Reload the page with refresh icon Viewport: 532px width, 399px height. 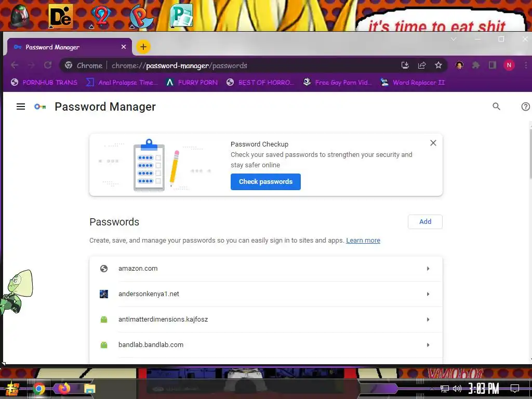click(48, 65)
